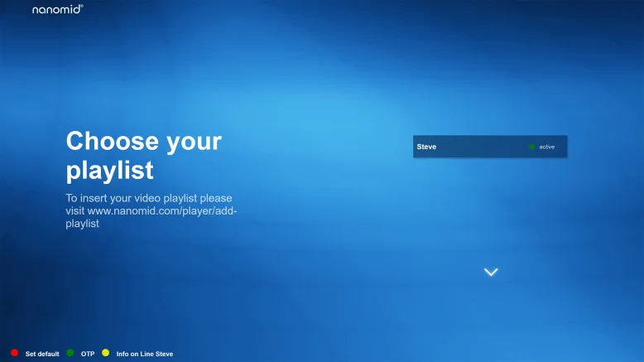The image size is (644, 362).
Task: Click the nanomid logo
Action: [x=56, y=10]
